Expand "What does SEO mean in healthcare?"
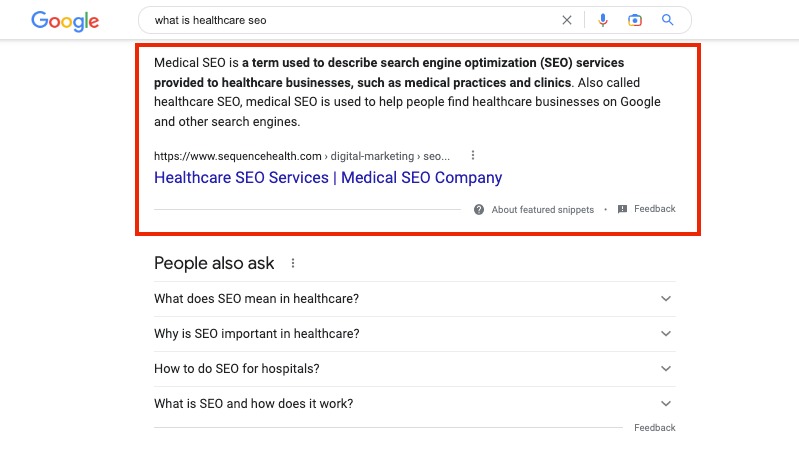Image resolution: width=799 pixels, height=455 pixels. [x=667, y=299]
